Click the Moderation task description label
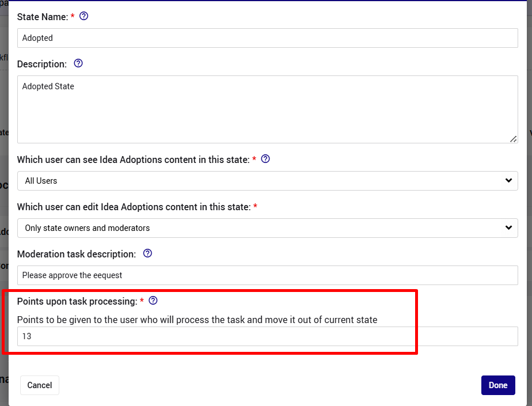This screenshot has height=406, width=532. tap(77, 254)
